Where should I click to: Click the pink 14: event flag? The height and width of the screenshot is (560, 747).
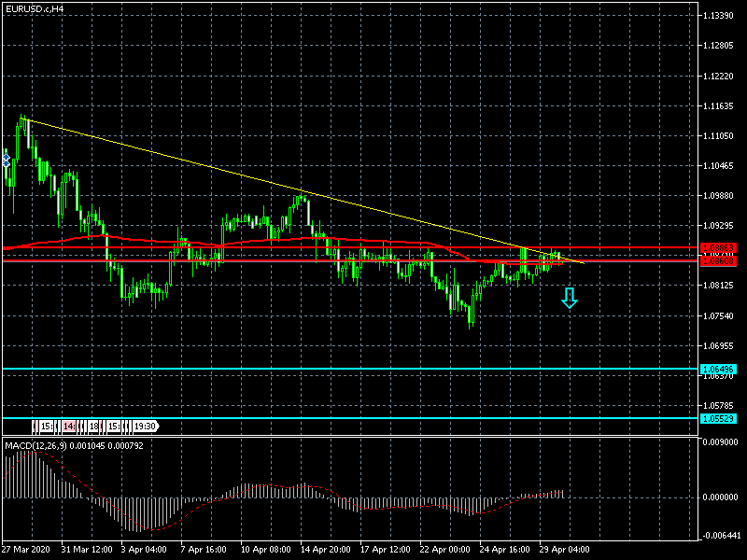(69, 427)
